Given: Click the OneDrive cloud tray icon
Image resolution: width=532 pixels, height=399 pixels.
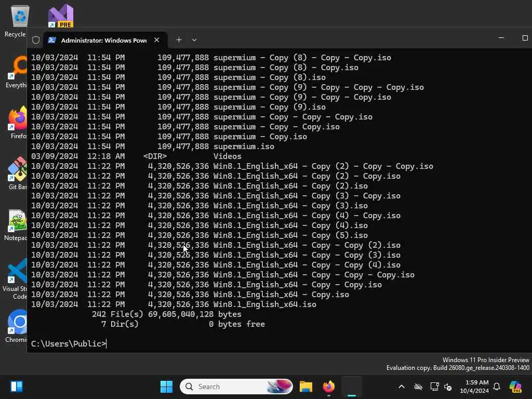Looking at the screenshot, I should [418, 387].
